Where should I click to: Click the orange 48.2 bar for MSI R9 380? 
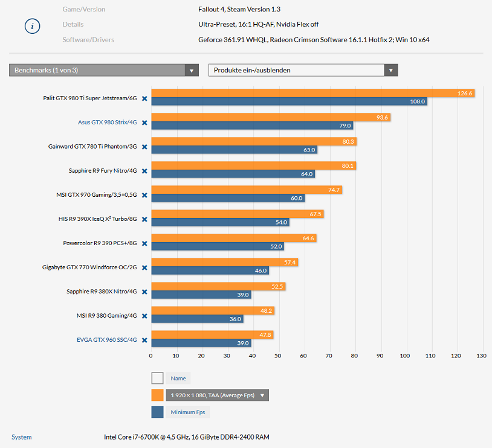click(213, 310)
